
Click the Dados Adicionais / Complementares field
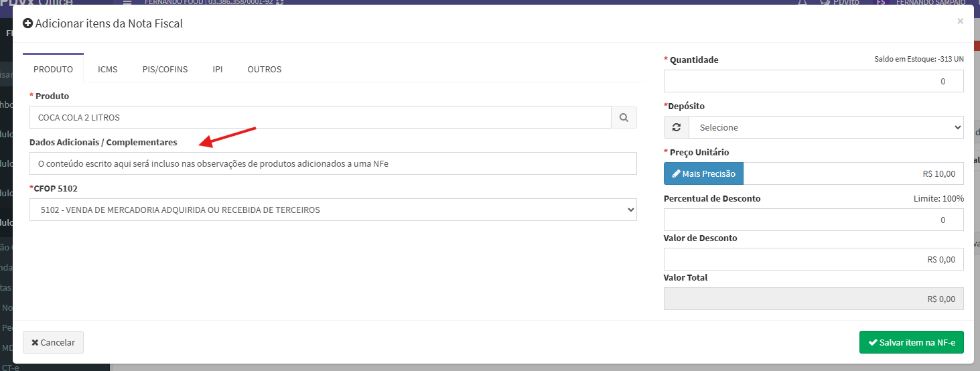(x=333, y=163)
